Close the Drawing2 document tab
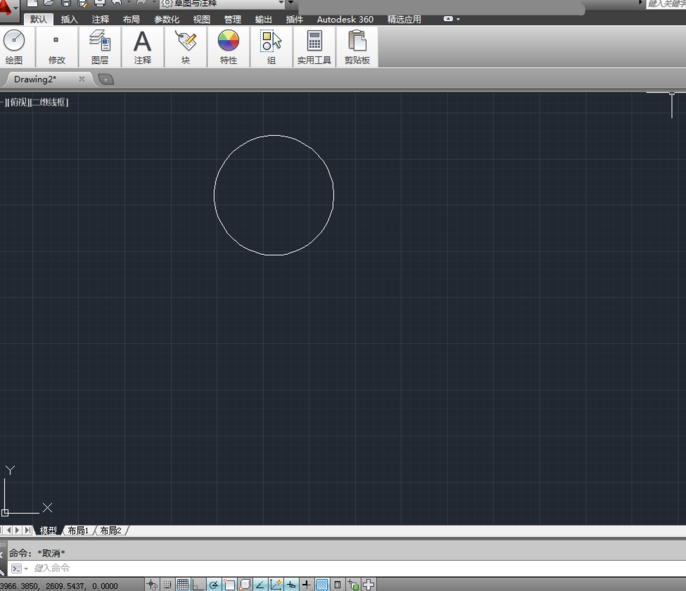686x591 pixels. 81,79
